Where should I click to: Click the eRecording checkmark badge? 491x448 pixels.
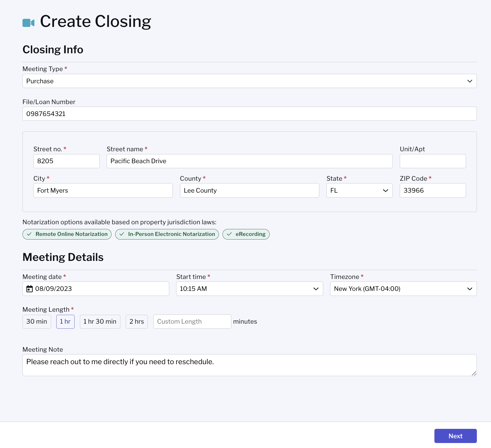tap(246, 234)
